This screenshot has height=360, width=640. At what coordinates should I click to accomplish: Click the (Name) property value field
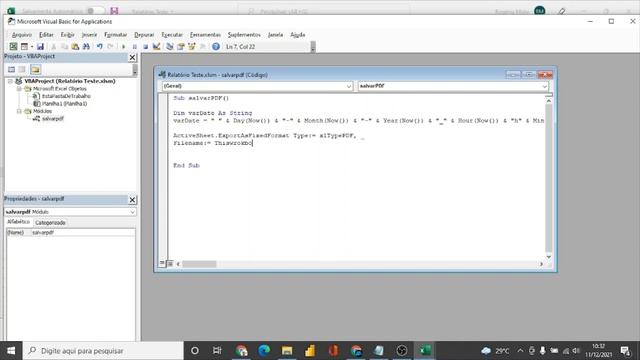[x=83, y=232]
